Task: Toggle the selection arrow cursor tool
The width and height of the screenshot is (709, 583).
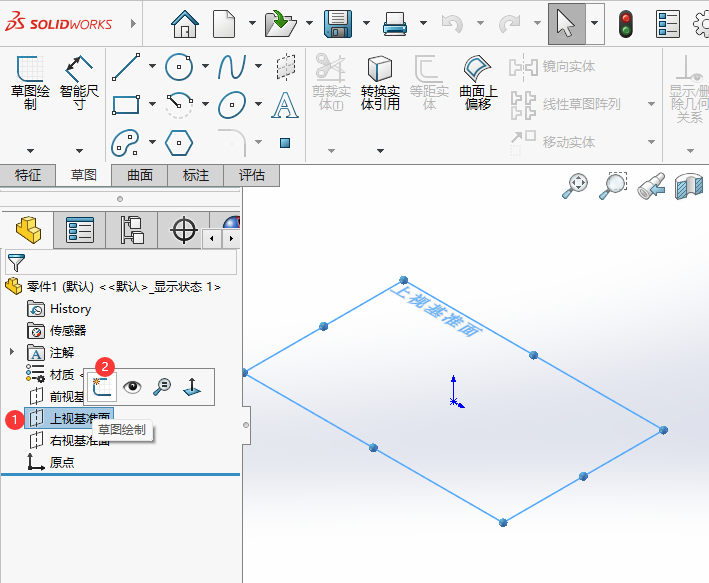Action: [566, 24]
